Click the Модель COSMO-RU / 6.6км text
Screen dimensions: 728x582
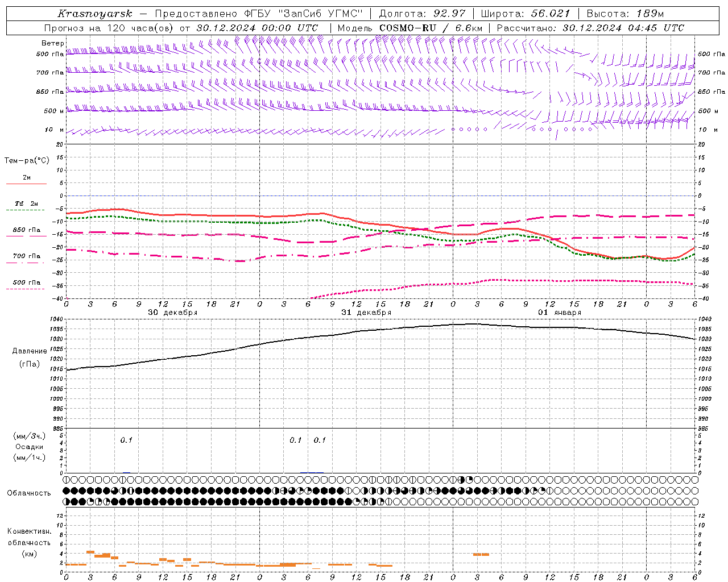[x=410, y=28]
